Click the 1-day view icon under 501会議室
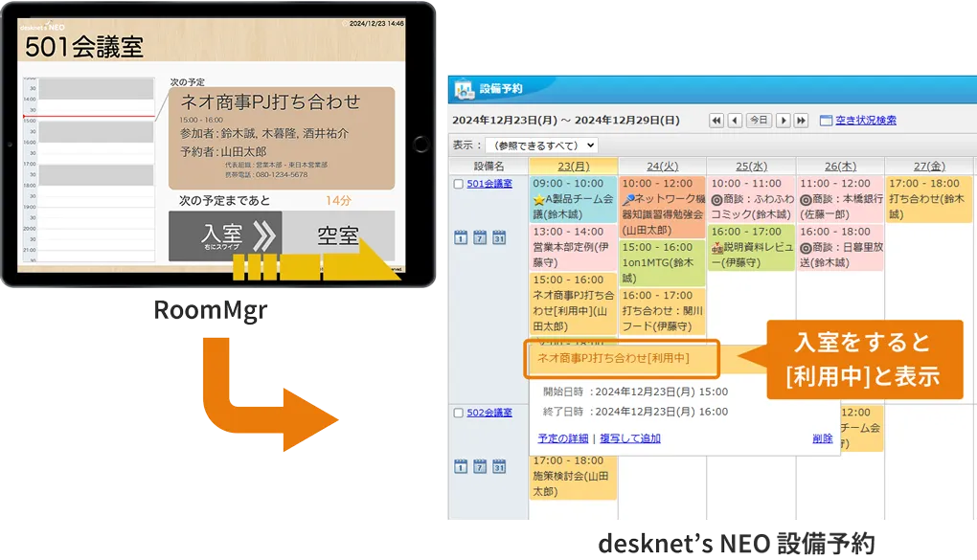 pos(461,237)
